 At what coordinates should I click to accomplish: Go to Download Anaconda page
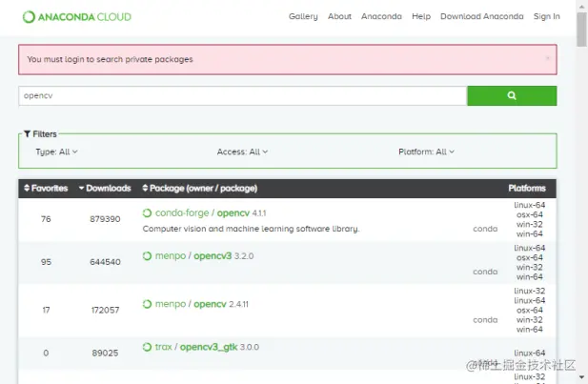pos(482,16)
